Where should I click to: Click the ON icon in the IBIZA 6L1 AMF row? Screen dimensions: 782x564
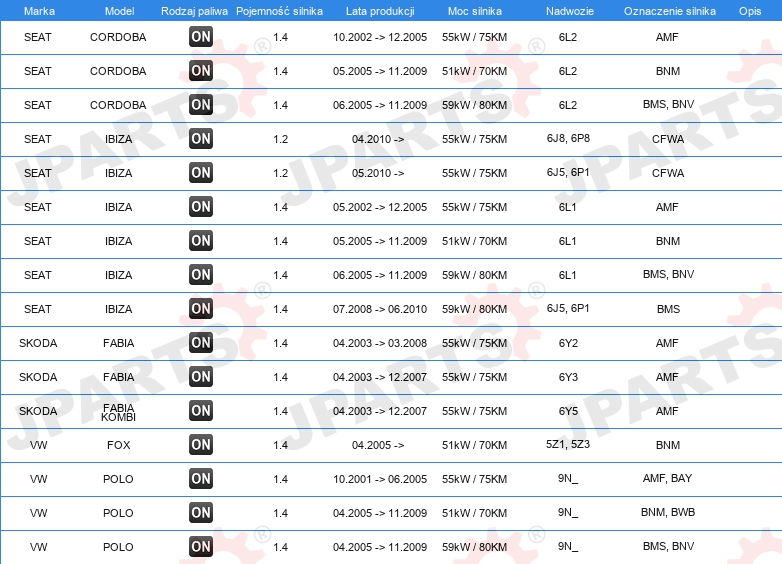pos(201,206)
